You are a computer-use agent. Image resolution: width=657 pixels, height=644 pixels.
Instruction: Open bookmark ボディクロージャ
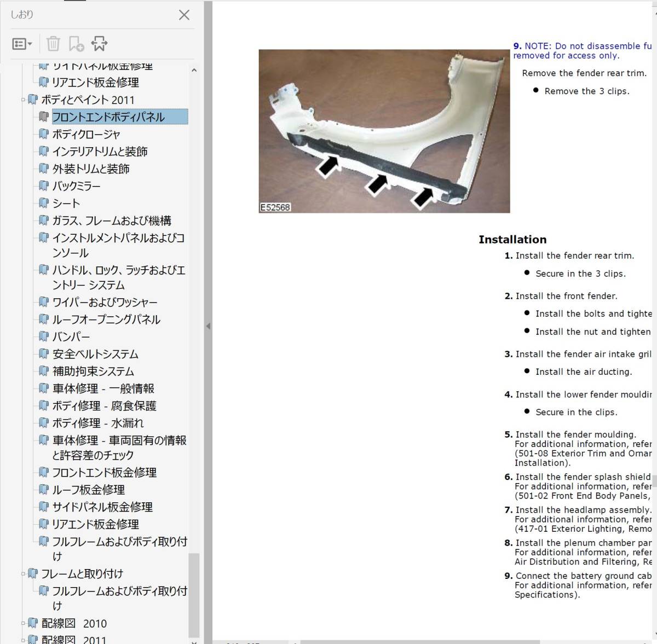click(x=86, y=134)
